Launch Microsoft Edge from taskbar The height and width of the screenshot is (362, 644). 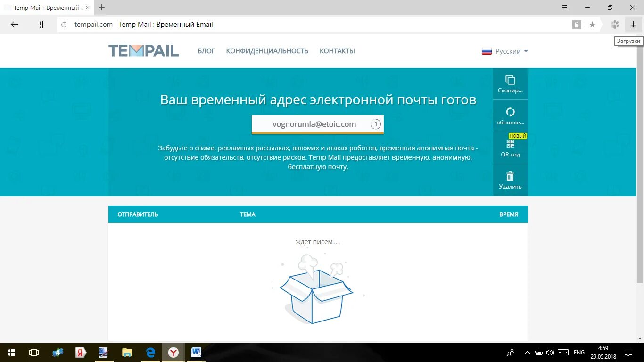[150, 353]
